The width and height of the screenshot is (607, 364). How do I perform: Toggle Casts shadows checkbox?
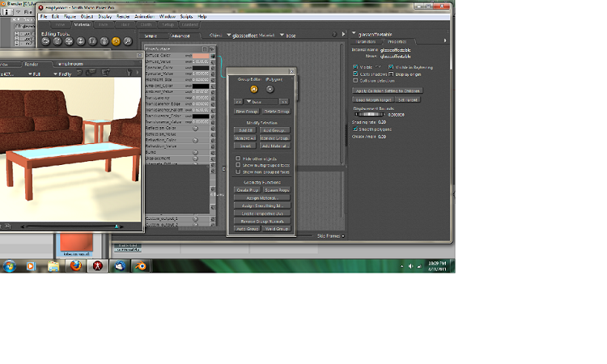[x=355, y=74]
